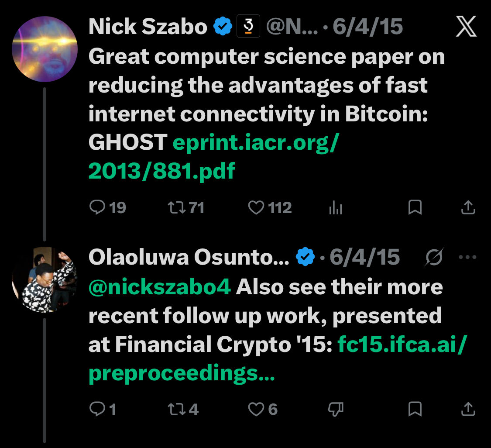Bookmark Nick Szabo's GHOST tweet

(415, 208)
